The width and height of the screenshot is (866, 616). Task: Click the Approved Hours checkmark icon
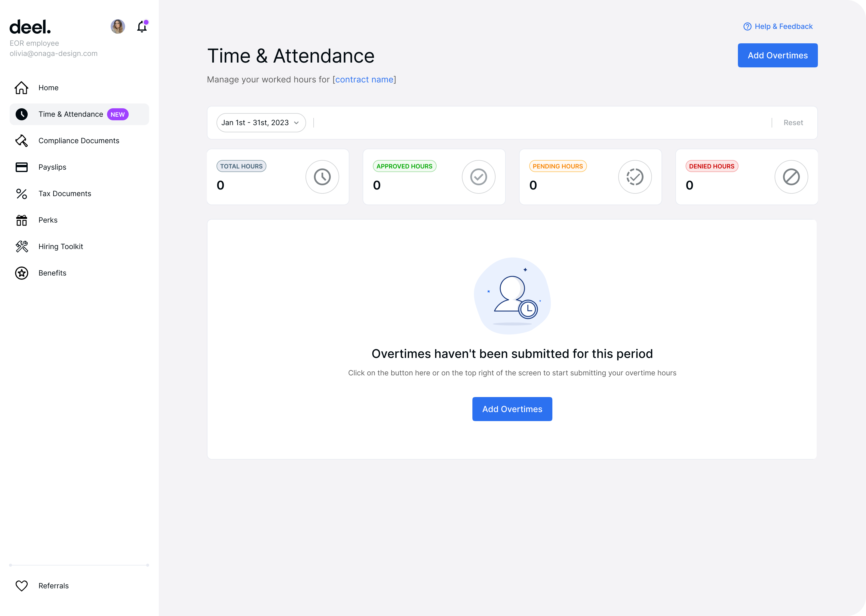(x=478, y=177)
